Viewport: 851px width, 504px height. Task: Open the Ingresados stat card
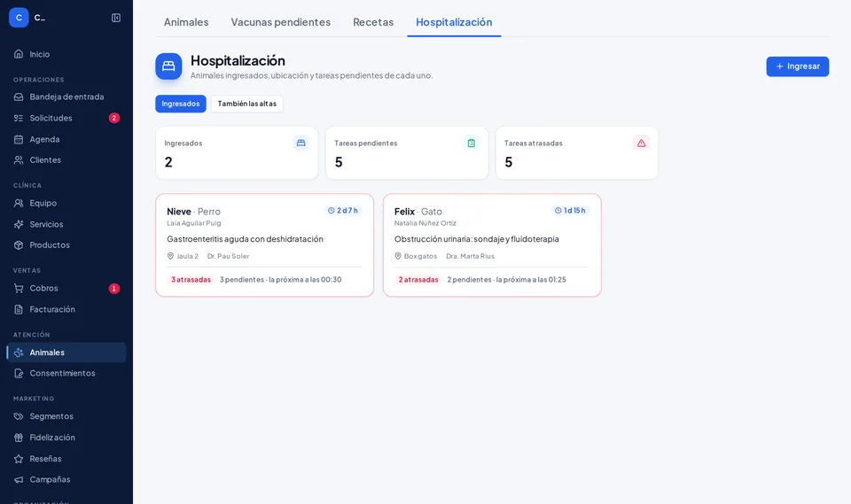coord(238,153)
